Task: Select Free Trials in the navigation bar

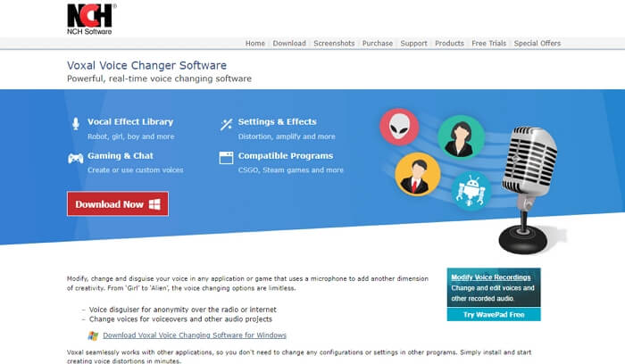Action: [488, 44]
